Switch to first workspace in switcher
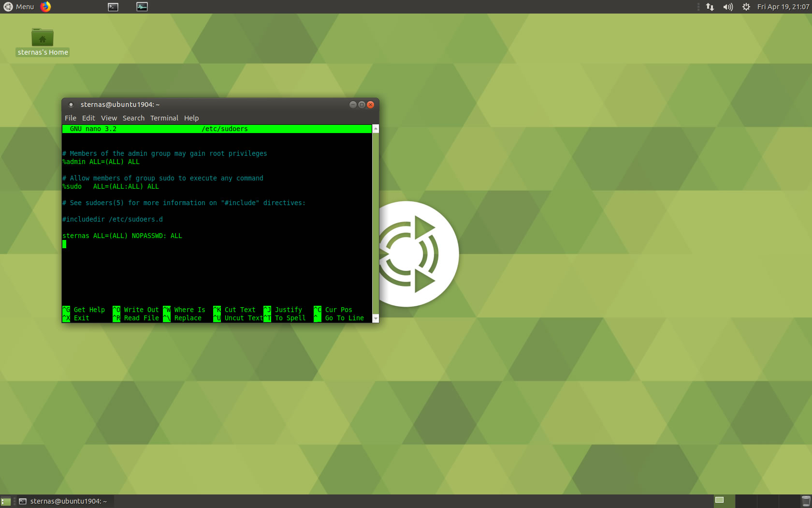This screenshot has width=812, height=508. [724, 501]
